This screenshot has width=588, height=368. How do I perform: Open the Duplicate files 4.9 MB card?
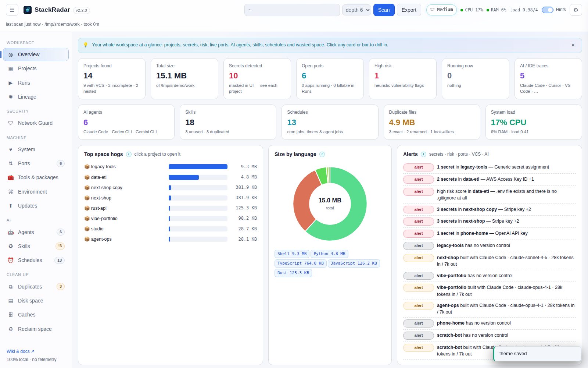coord(432,122)
